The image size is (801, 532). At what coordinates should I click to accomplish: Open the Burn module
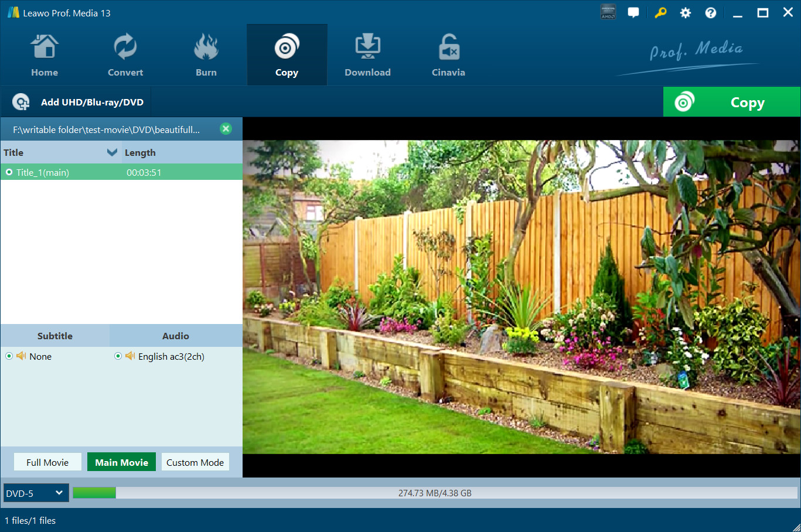click(206, 56)
